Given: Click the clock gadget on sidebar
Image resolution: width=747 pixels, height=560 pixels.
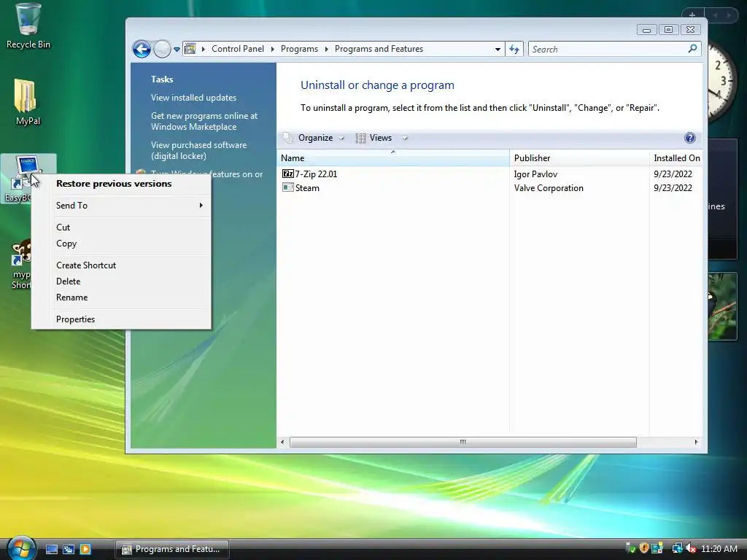Looking at the screenshot, I should (x=721, y=81).
